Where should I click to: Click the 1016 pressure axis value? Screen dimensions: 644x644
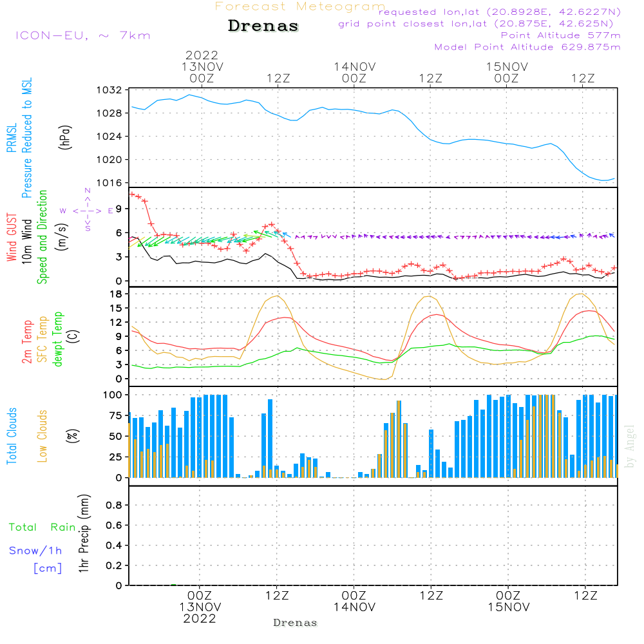pos(109,183)
